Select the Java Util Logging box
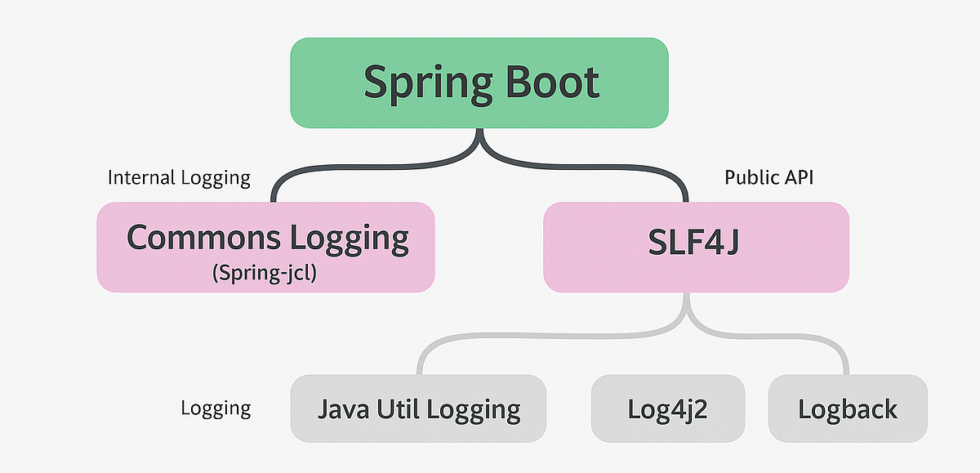 tap(418, 408)
